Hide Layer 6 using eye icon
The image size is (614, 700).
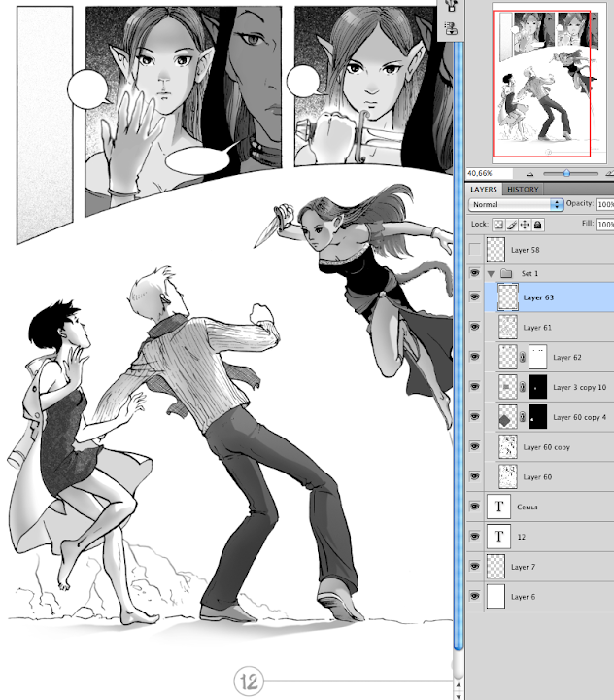coord(475,596)
